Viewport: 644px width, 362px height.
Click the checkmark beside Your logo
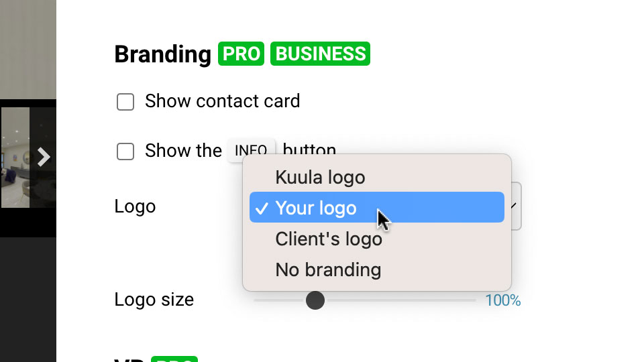pos(262,208)
